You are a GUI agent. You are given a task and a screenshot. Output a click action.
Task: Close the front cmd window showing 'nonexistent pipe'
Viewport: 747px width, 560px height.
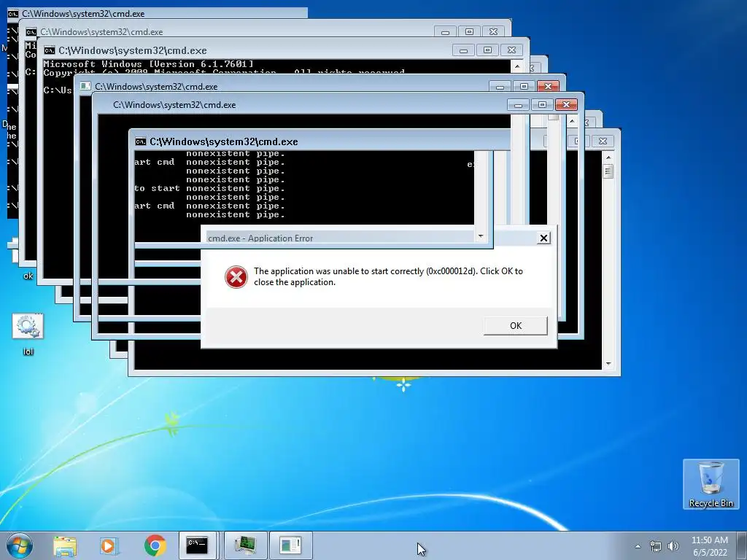tap(603, 141)
